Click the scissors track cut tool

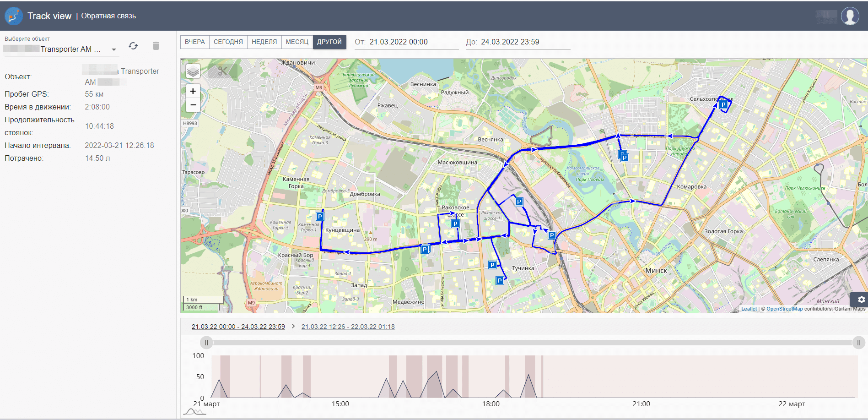(x=223, y=71)
